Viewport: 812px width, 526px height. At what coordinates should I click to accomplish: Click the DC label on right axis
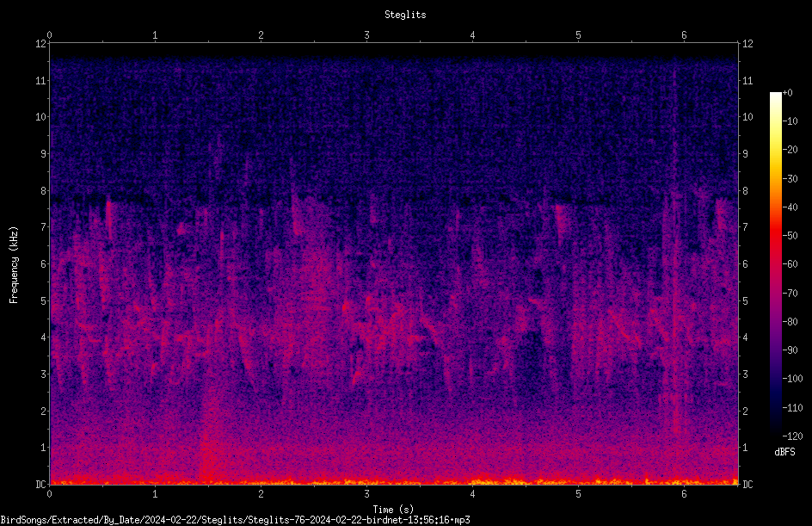[x=747, y=485]
